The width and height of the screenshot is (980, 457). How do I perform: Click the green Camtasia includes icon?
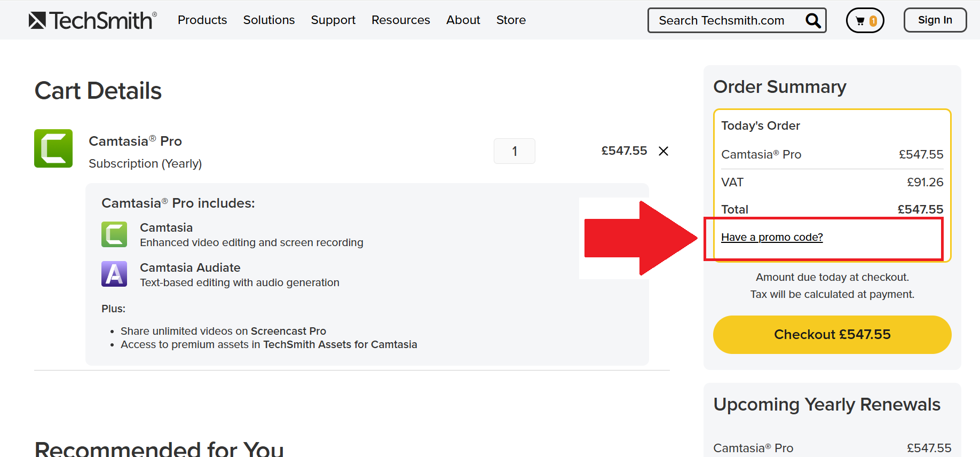pos(114,234)
